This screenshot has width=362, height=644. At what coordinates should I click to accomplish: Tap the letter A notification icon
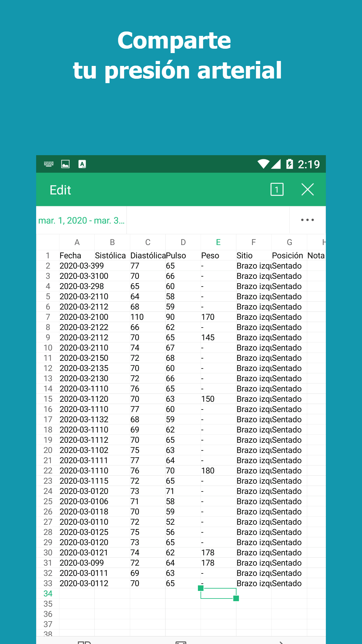point(82,164)
